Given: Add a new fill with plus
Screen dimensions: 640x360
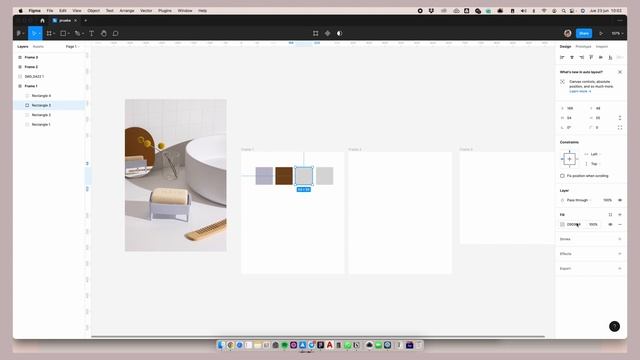Looking at the screenshot, I should pyautogui.click(x=620, y=215).
